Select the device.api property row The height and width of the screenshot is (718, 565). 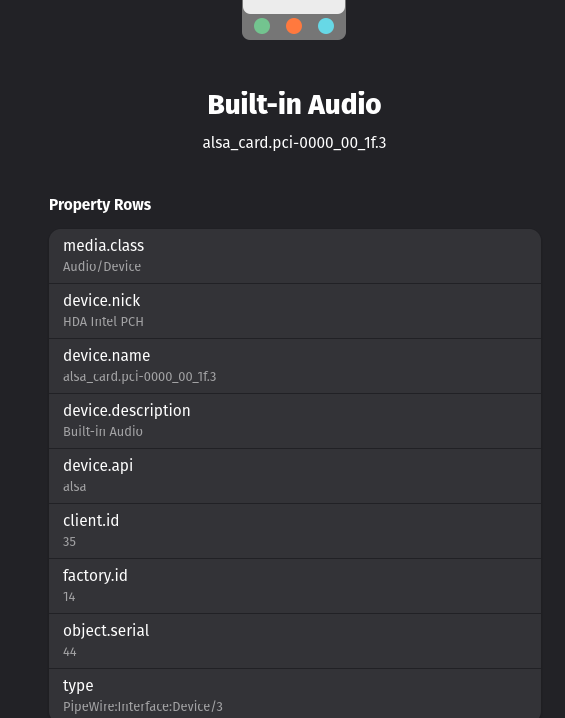click(x=295, y=476)
